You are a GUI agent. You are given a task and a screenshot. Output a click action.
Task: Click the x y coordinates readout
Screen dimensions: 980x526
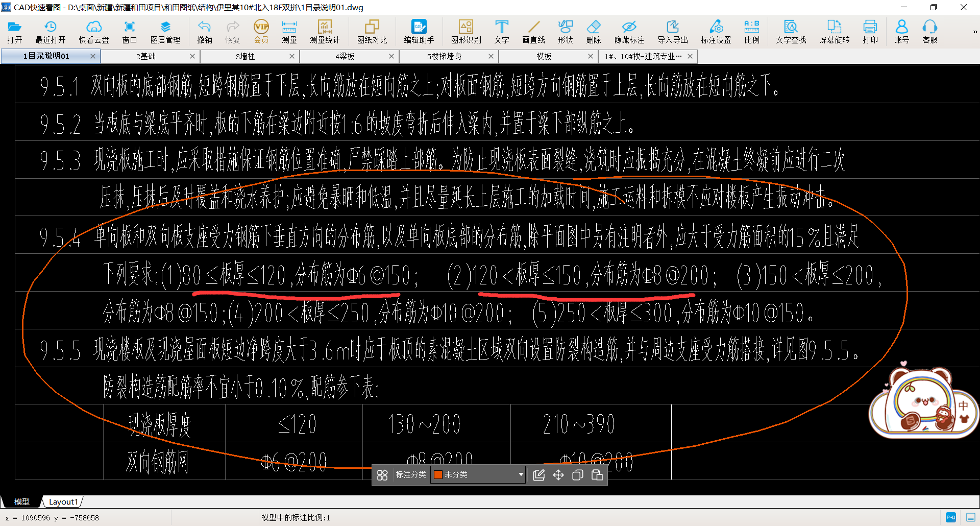click(x=52, y=518)
